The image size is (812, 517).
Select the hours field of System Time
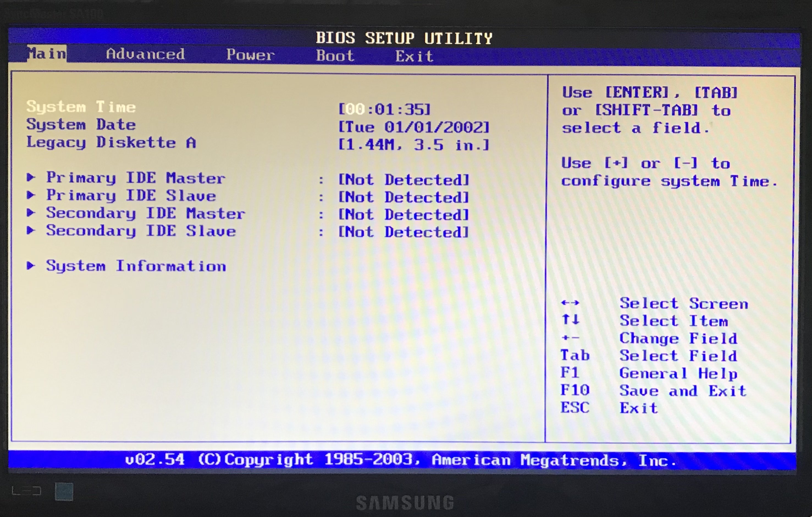355,109
